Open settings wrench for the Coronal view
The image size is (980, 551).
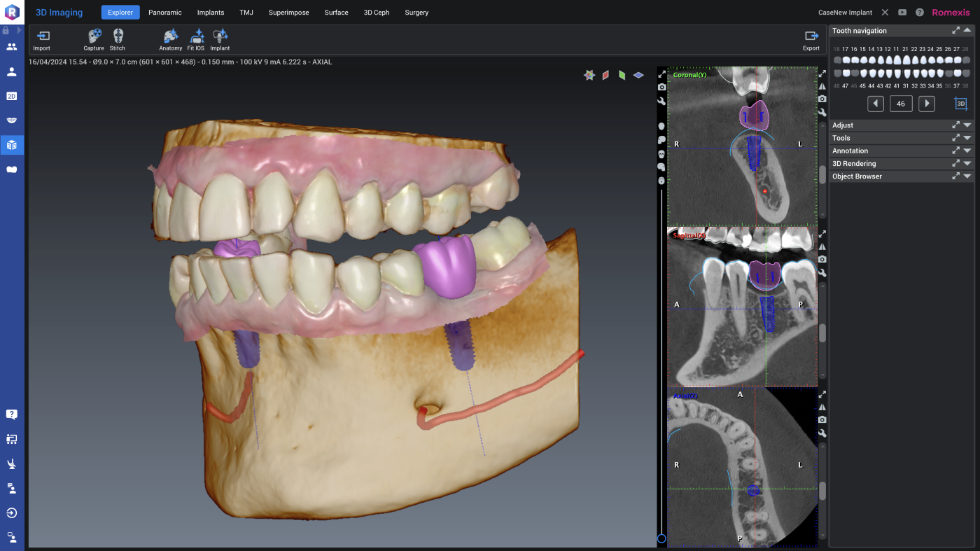(822, 112)
